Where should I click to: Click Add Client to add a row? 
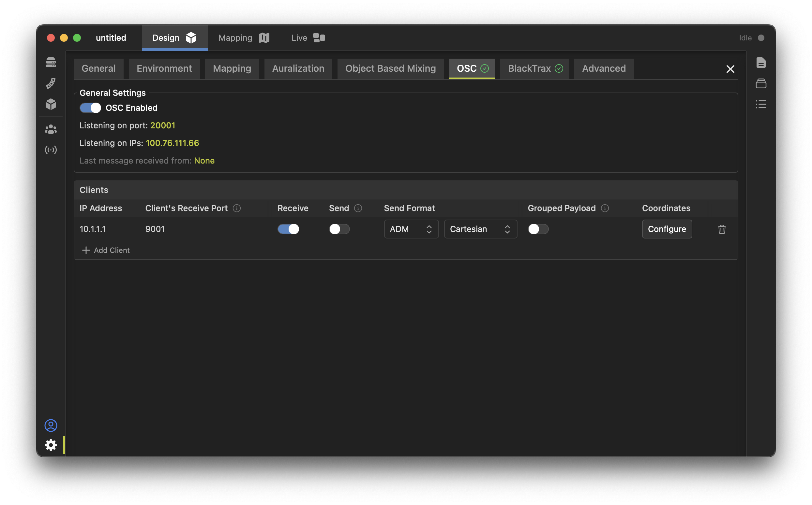click(x=106, y=250)
